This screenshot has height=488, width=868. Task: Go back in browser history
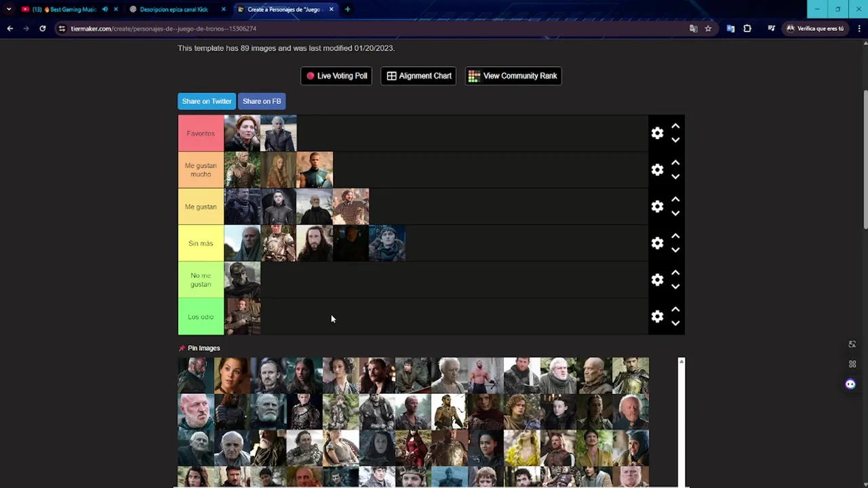click(x=9, y=28)
